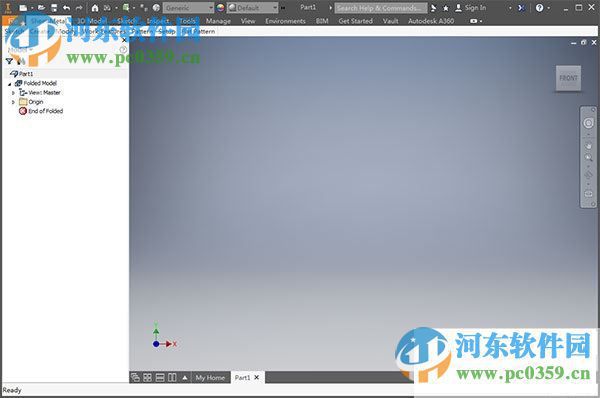Click the Autodesk Exchange X icon
This screenshot has width=600, height=398.
pyautogui.click(x=521, y=8)
